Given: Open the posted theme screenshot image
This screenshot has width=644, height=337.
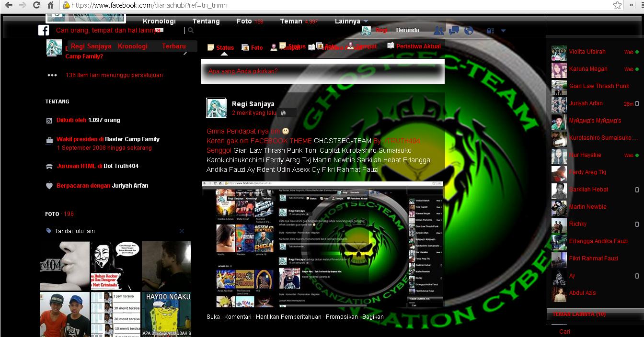Looking at the screenshot, I should pos(323,244).
